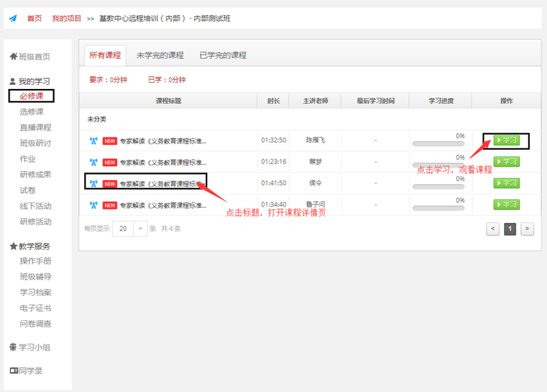Click 学习 button for 侯令 course
Viewport: 547px width, 392px height.
[x=507, y=183]
